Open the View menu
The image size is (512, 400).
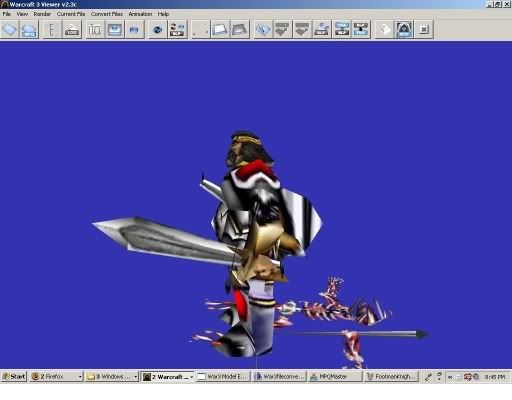pos(22,14)
